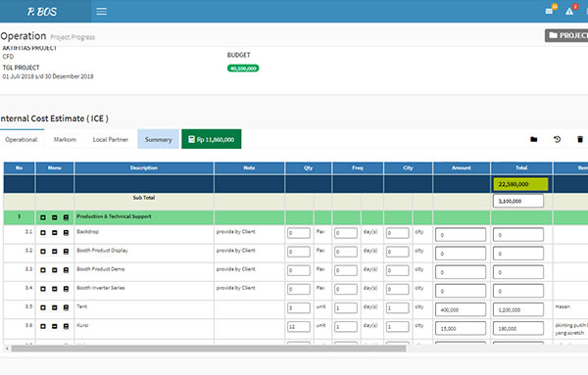Switch to the Markom tab
Image resolution: width=588 pixels, height=375 pixels.
(65, 139)
